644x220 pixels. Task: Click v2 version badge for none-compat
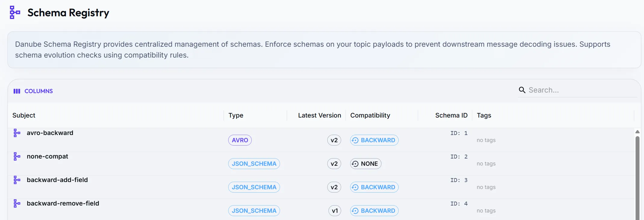tap(334, 164)
